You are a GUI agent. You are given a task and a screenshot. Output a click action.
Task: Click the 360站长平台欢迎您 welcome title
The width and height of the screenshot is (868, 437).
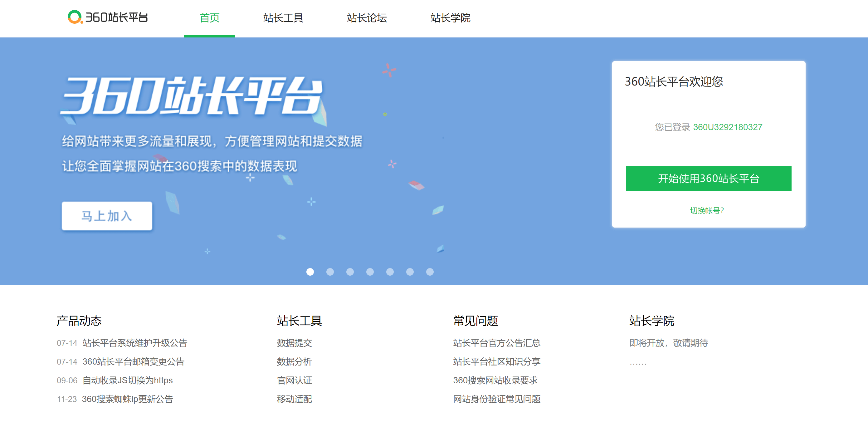click(674, 81)
